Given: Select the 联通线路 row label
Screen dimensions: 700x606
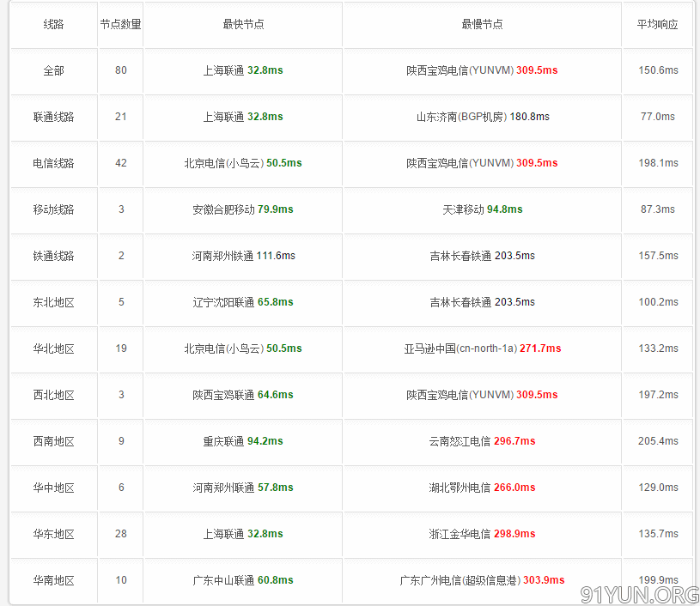Looking at the screenshot, I should point(53,117).
